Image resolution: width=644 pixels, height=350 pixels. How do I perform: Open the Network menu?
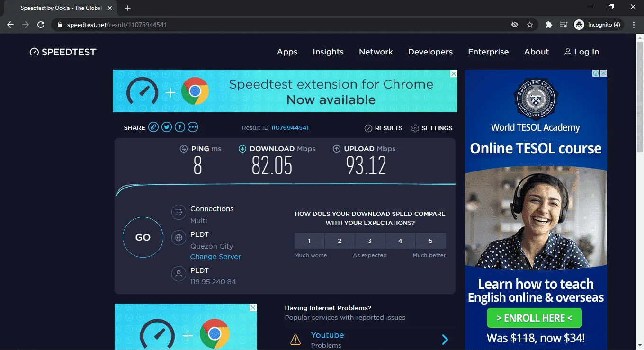click(376, 52)
